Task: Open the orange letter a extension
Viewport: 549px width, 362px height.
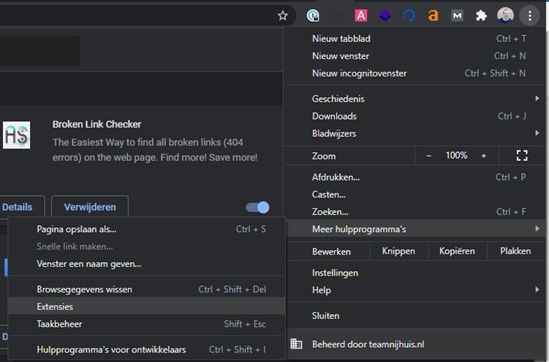Action: click(x=433, y=16)
